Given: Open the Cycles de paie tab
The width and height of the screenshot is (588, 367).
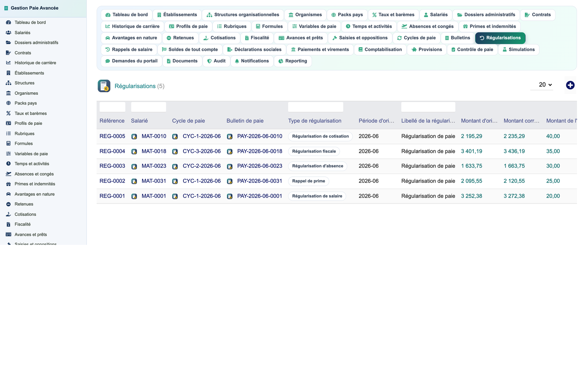Looking at the screenshot, I should (416, 38).
